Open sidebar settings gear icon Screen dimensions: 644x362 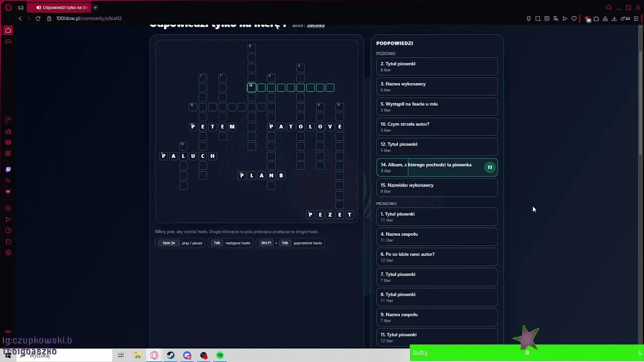8,253
